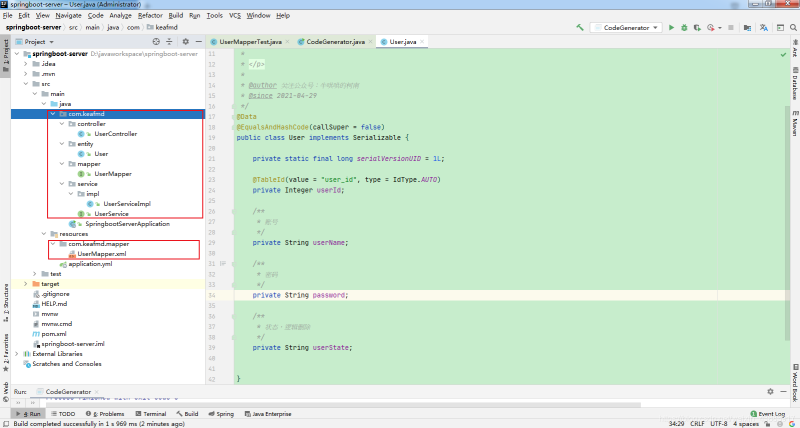
Task: Collapse the controller package node
Action: pos(61,124)
